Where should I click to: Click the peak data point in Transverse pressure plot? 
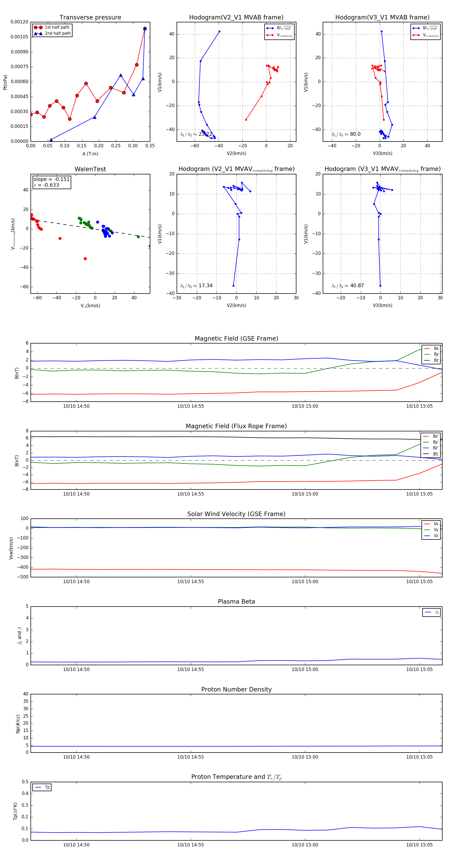145,29
